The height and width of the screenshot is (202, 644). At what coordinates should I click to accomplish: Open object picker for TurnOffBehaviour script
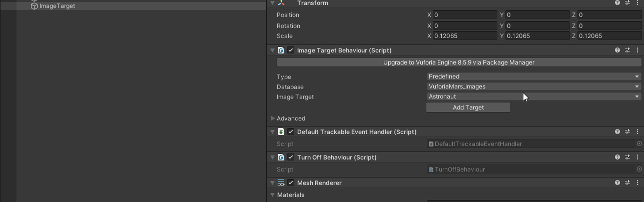coord(639,169)
